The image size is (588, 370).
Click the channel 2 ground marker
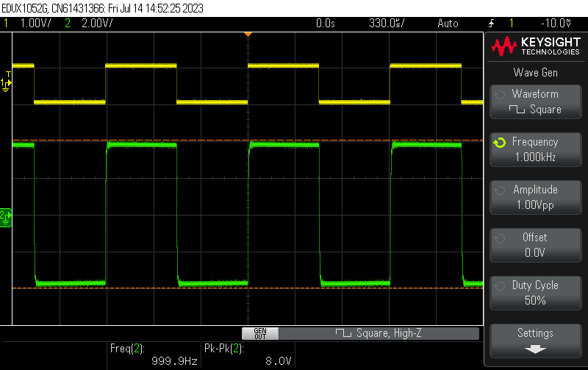[x=6, y=217]
